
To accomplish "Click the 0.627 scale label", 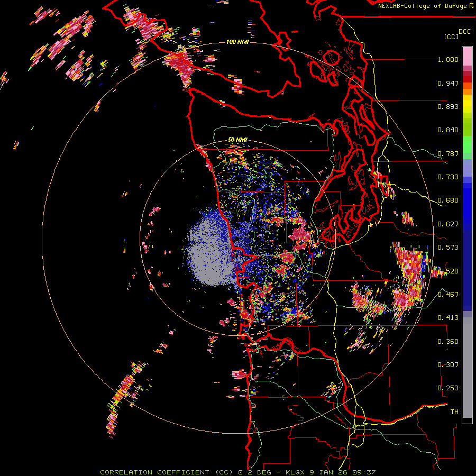I will [448, 224].
